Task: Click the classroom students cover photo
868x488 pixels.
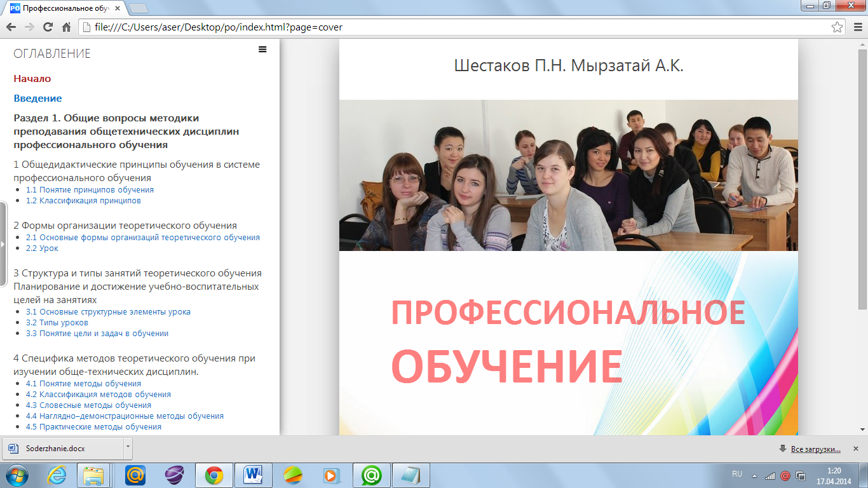Action: click(569, 175)
